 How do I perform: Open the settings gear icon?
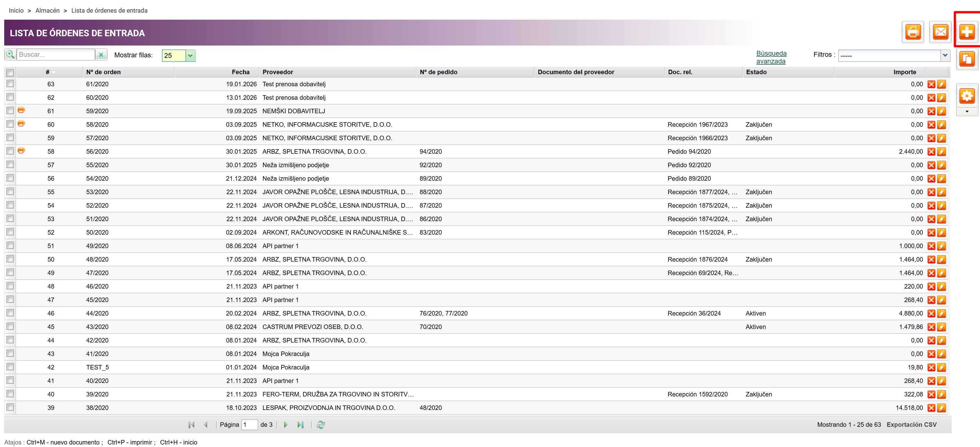click(x=967, y=96)
